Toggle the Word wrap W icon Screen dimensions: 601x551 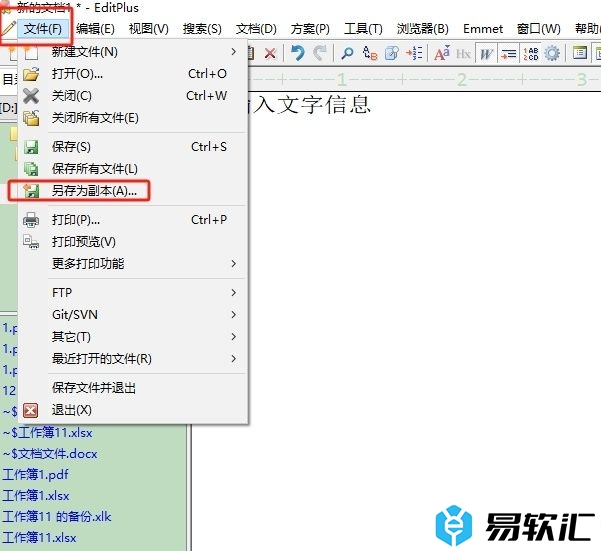tap(486, 53)
